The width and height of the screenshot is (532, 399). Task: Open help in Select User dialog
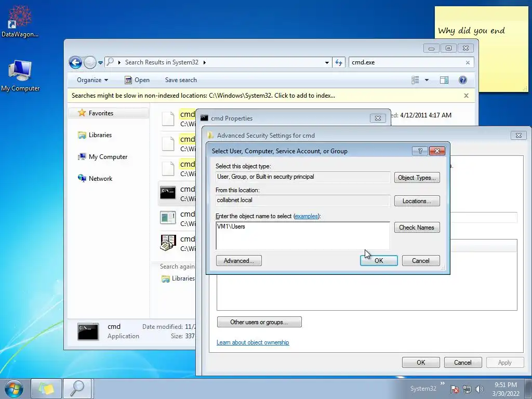coord(420,151)
